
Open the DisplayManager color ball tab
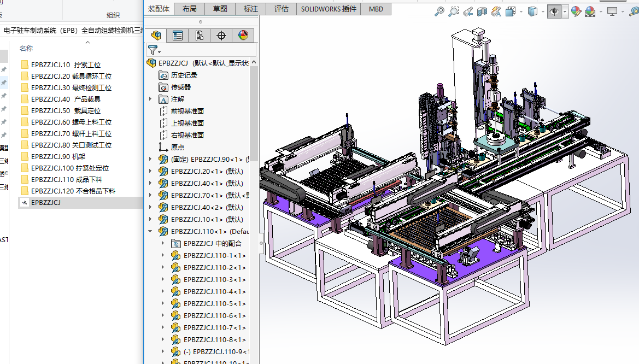coord(243,36)
